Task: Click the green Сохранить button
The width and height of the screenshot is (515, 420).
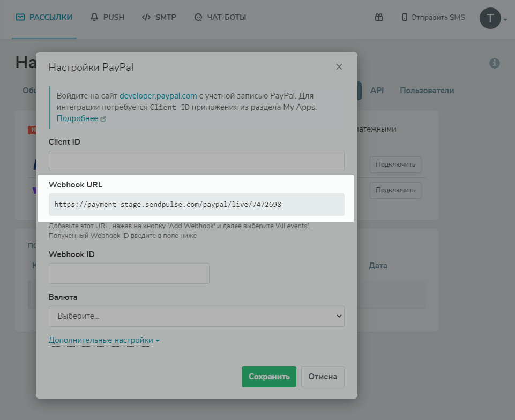Action: tap(268, 377)
